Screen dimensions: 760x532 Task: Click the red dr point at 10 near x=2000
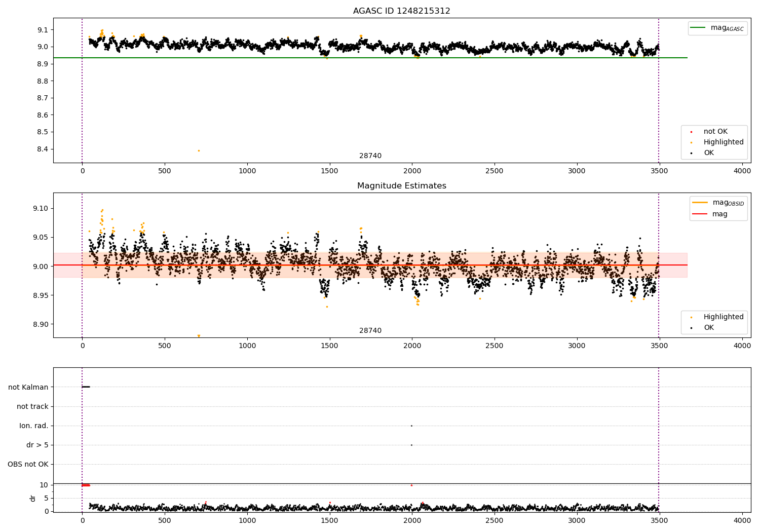pyautogui.click(x=411, y=485)
